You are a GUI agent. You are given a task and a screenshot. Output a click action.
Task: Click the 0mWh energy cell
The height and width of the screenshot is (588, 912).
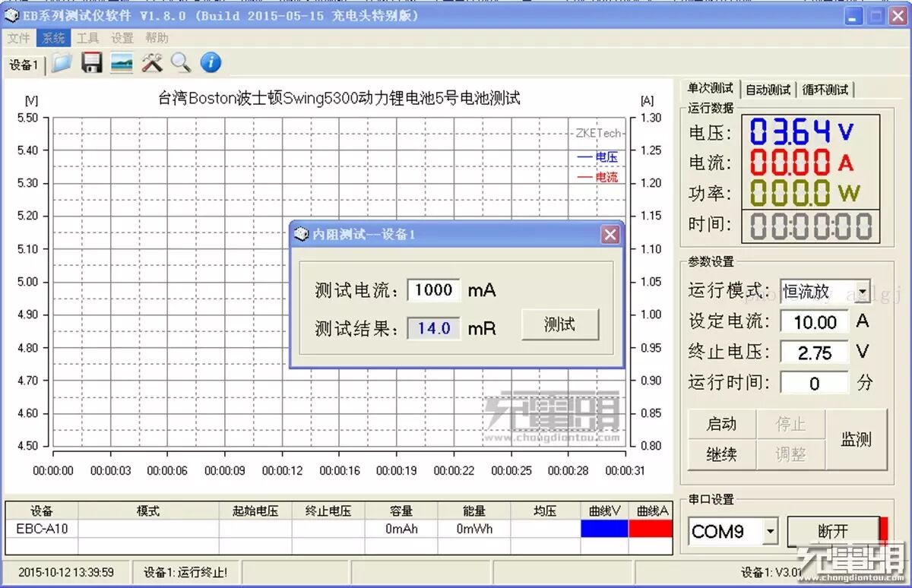pyautogui.click(x=474, y=529)
